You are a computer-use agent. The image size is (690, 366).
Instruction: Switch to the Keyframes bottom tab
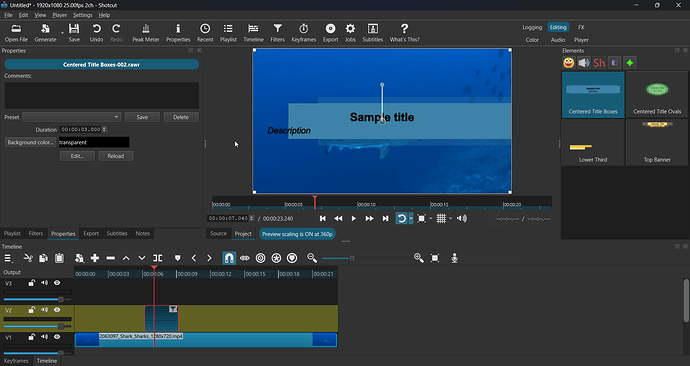click(16, 361)
